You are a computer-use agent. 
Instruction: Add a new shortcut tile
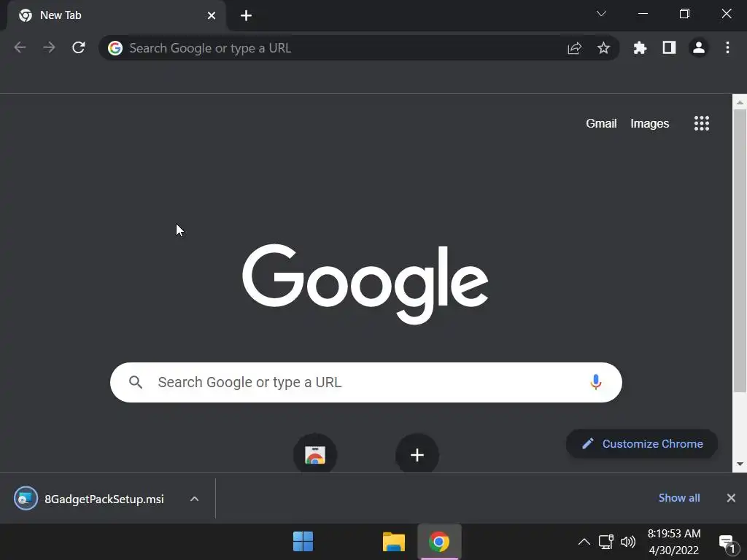(x=417, y=455)
